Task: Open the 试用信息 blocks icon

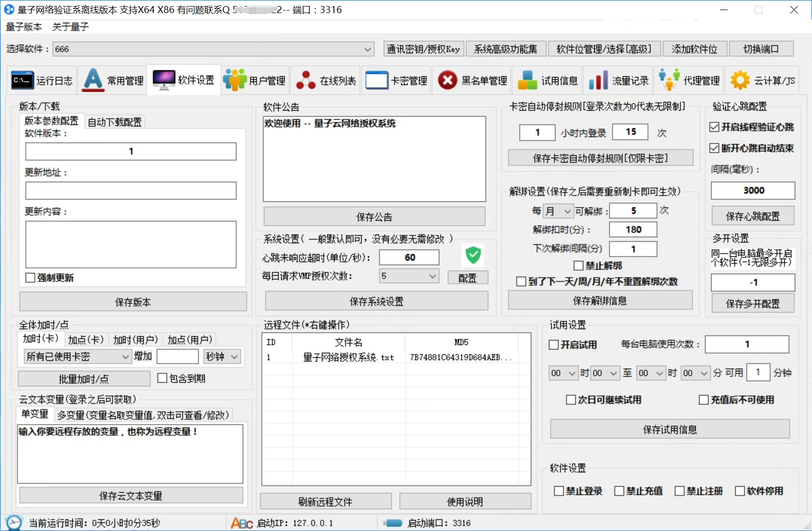Action: [x=527, y=80]
